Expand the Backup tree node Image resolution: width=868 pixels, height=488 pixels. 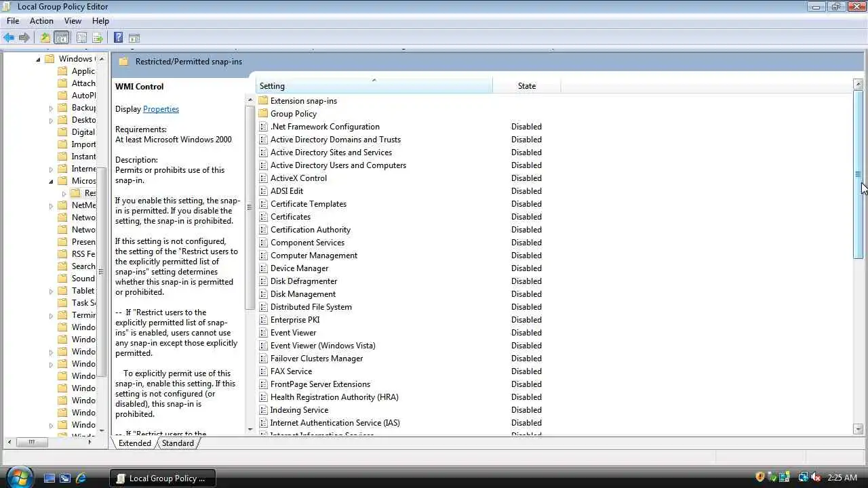point(51,108)
